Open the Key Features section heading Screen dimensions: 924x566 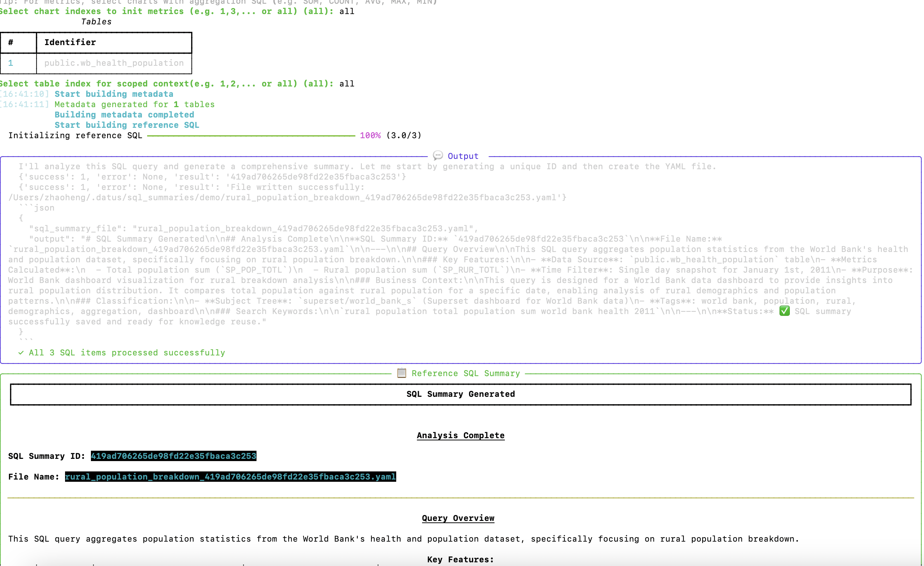coord(460,559)
